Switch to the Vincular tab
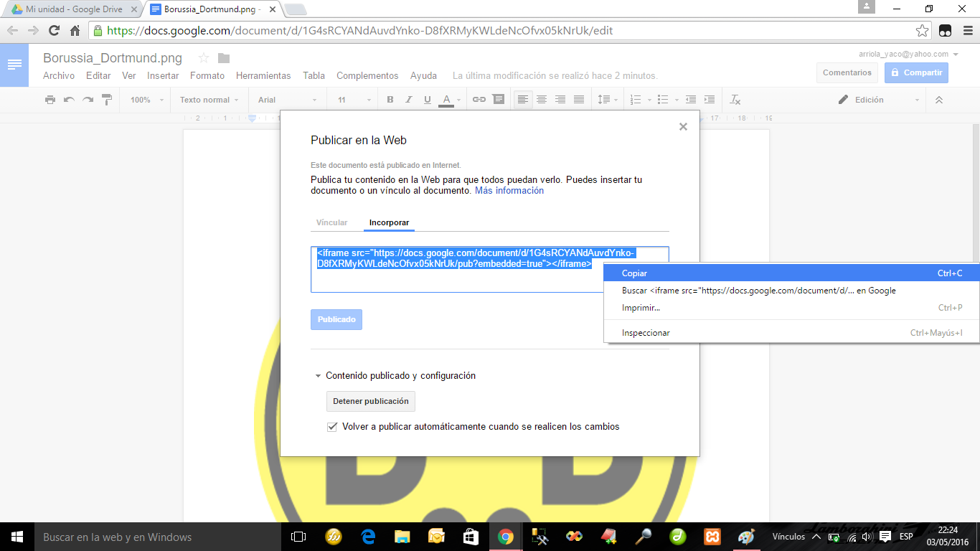Screen dimensions: 980x551 (331, 222)
